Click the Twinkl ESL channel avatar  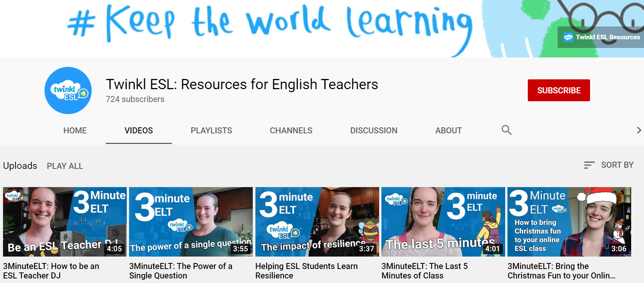point(68,91)
